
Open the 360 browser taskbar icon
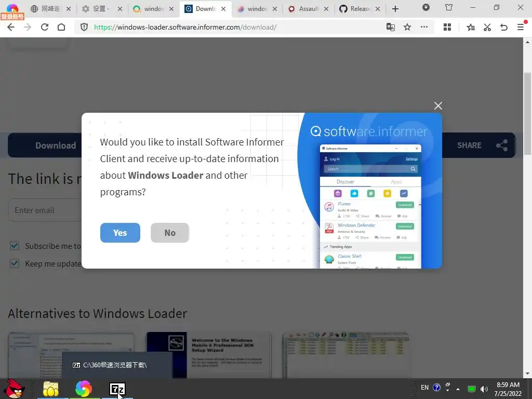pos(84,389)
